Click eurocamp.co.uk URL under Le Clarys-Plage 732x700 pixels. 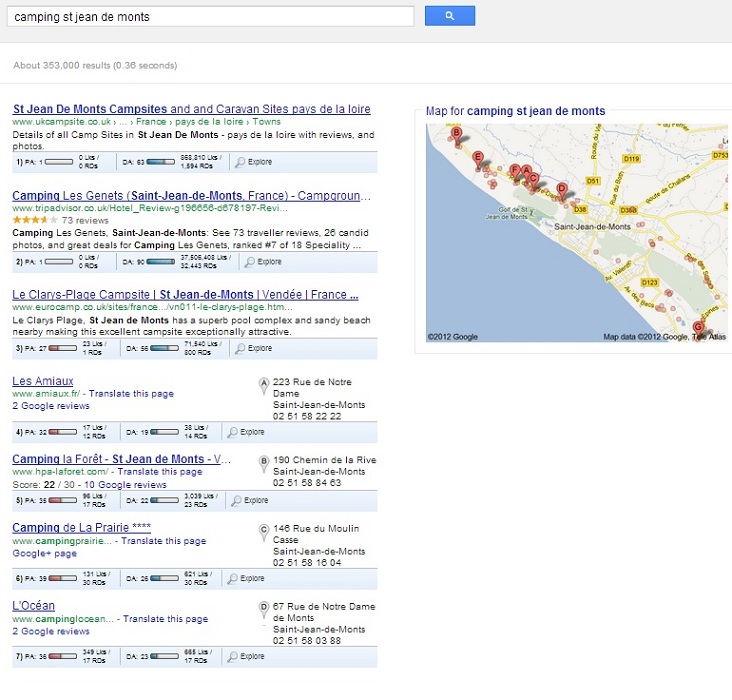pyautogui.click(x=152, y=307)
